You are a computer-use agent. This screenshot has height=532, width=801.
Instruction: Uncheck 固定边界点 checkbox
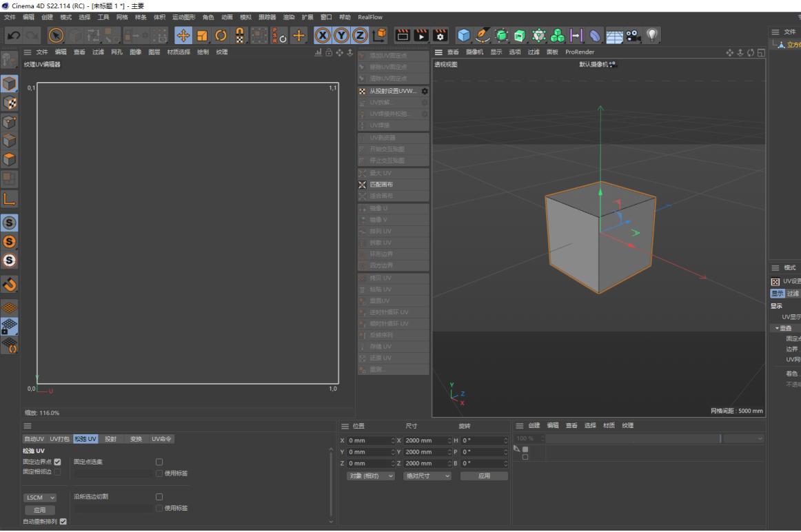57,462
